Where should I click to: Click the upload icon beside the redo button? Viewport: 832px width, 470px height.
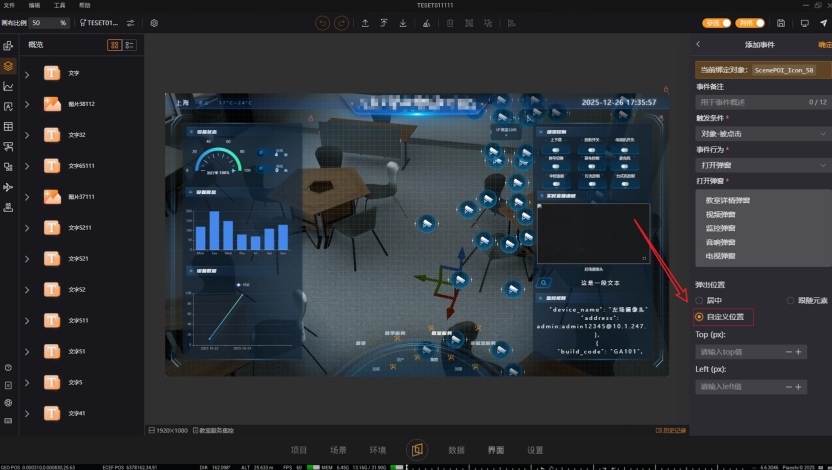[x=365, y=23]
